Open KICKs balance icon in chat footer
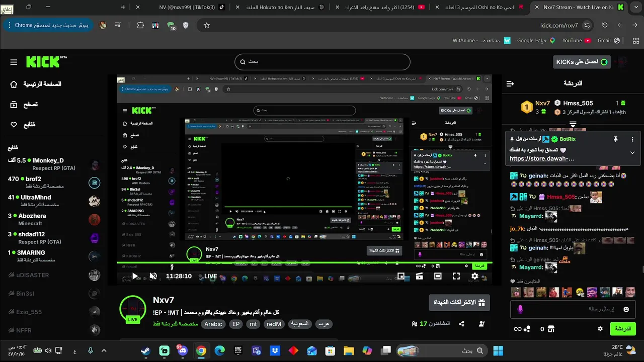 527,329
